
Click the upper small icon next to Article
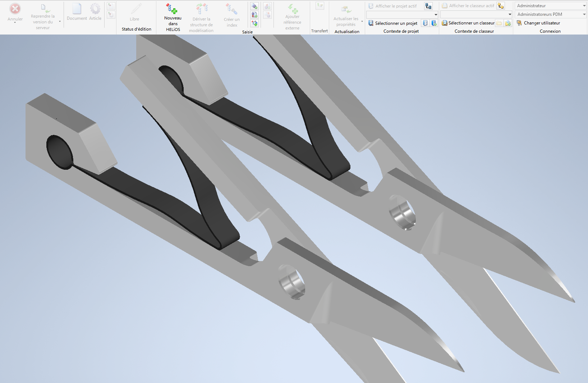pyautogui.click(x=111, y=6)
